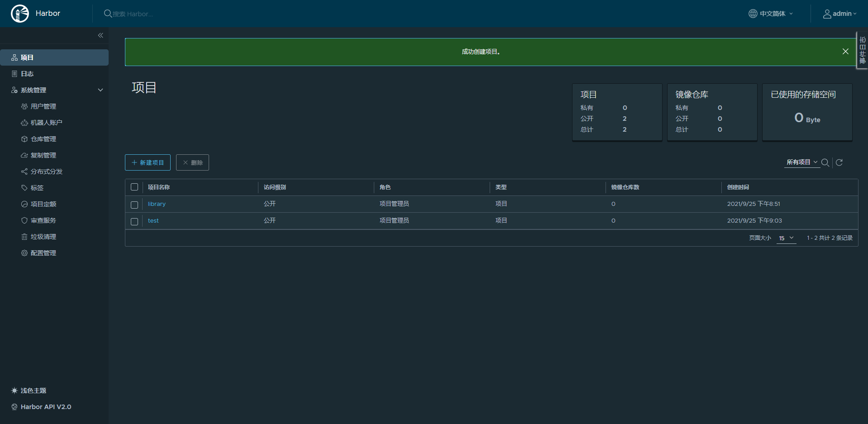Sort by 创建时间 column header
868x424 pixels.
tap(738, 187)
